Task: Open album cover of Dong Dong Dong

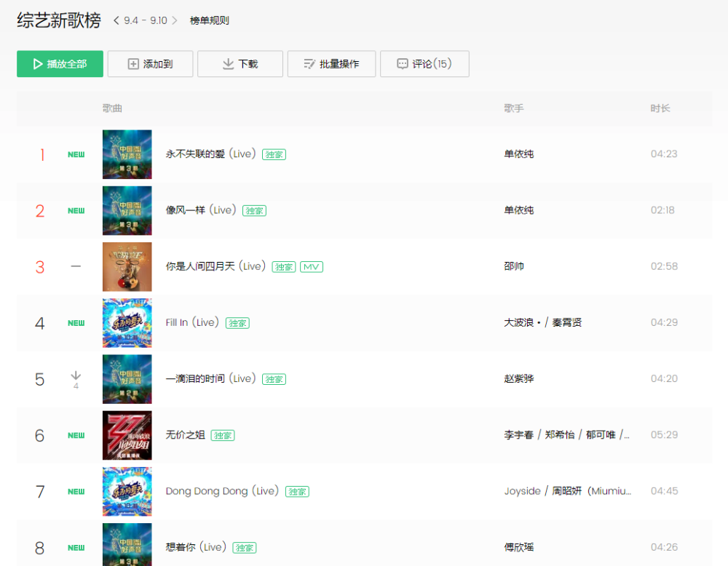Action: click(x=127, y=491)
